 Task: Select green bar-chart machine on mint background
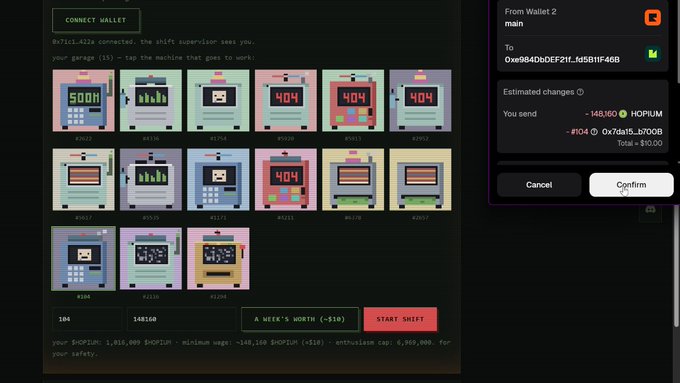click(151, 101)
